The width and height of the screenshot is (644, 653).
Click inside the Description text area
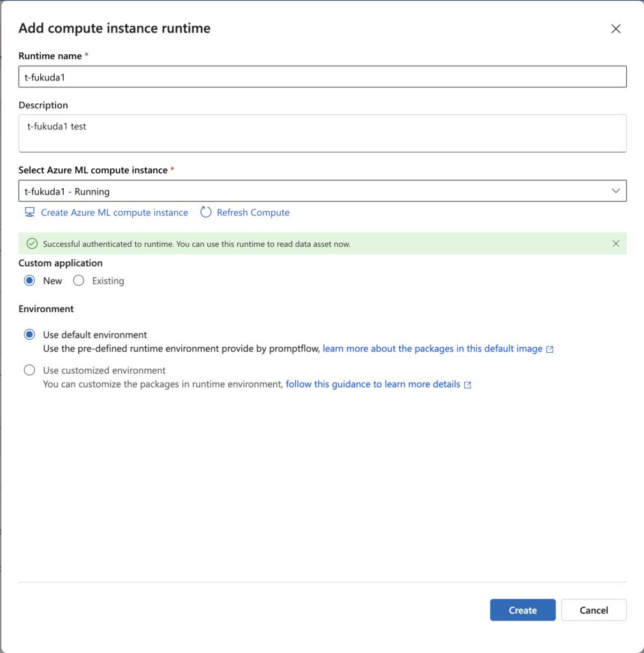click(322, 133)
